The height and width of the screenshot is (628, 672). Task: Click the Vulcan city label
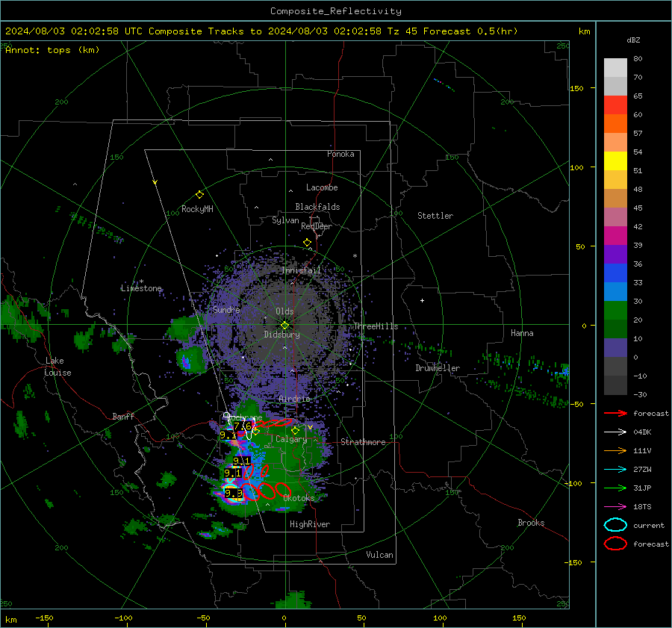(x=379, y=555)
